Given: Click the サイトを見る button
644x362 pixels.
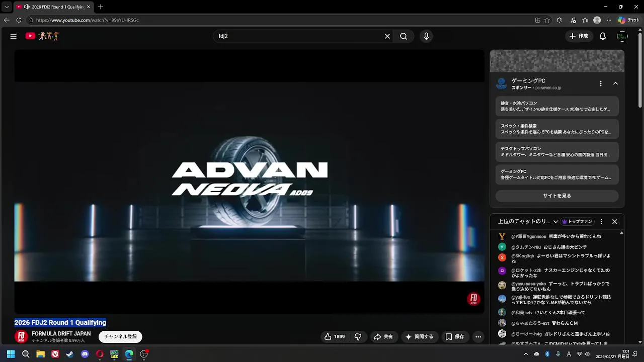Looking at the screenshot, I should click(557, 196).
